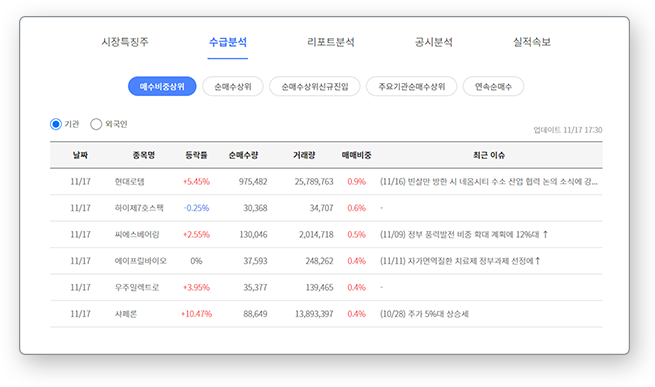Viewport: 655px width, 387px height.
Task: Go to the 공시분석 tab
Action: pyautogui.click(x=433, y=42)
